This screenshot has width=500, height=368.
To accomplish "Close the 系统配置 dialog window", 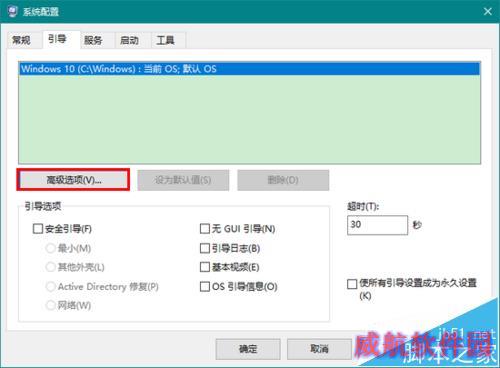I will tap(488, 12).
